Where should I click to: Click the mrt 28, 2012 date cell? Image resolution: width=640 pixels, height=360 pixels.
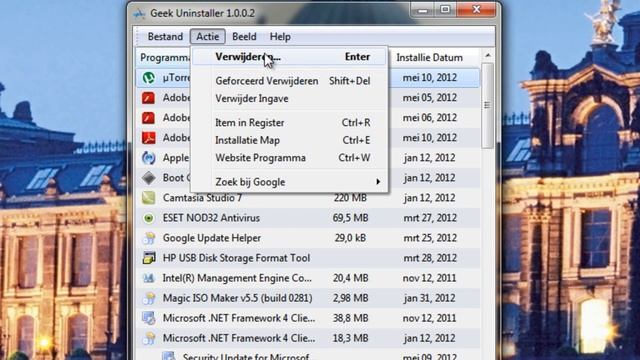[429, 258]
